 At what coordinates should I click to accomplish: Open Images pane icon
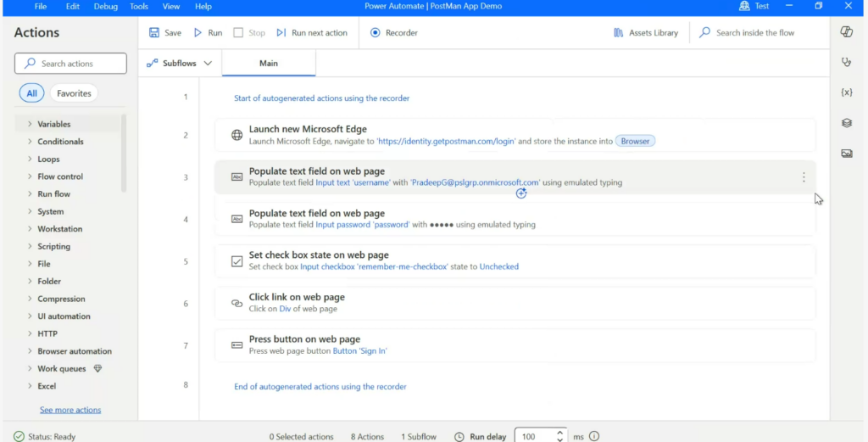pyautogui.click(x=847, y=154)
